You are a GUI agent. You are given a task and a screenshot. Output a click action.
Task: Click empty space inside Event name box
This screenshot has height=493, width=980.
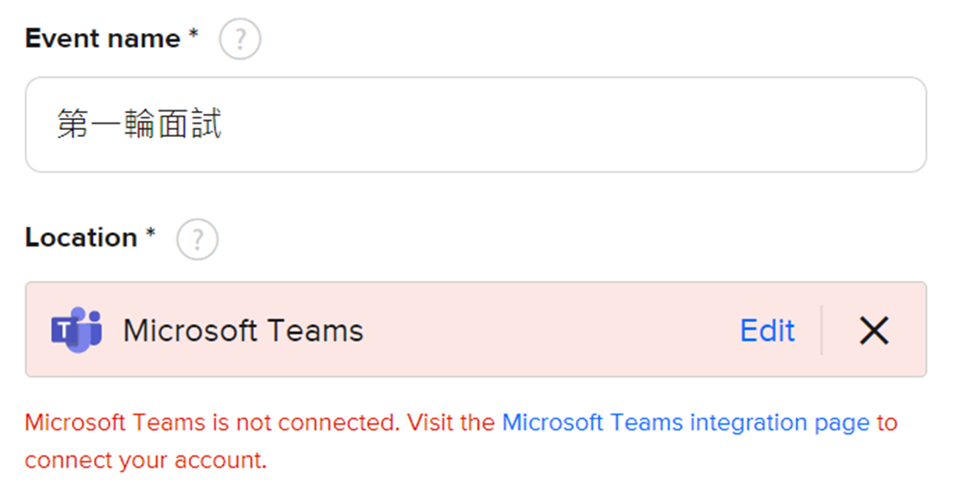563,125
